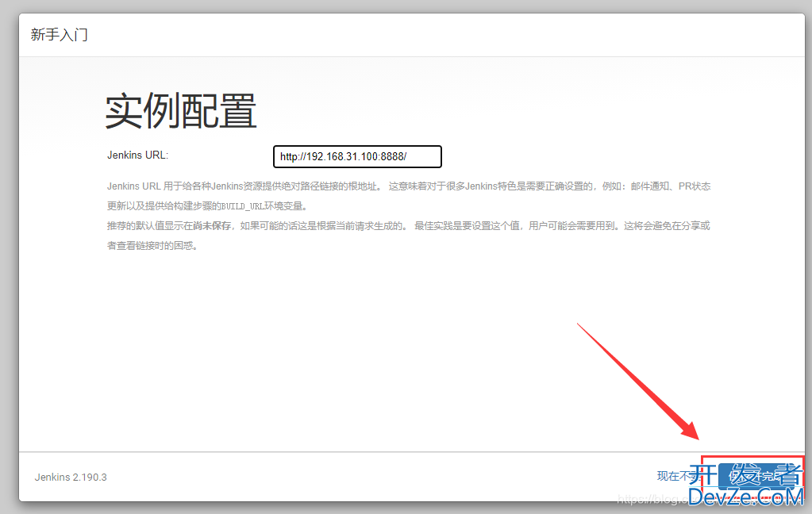This screenshot has height=514, width=812.
Task: Click the blue 保存并完成 button
Action: point(758,476)
